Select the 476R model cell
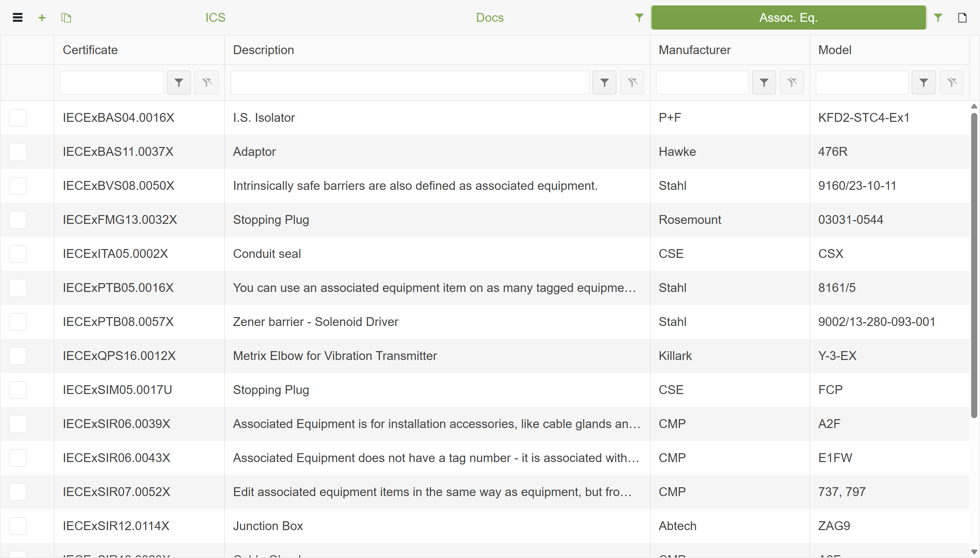Screen dimensions: 980x558 pos(889,152)
